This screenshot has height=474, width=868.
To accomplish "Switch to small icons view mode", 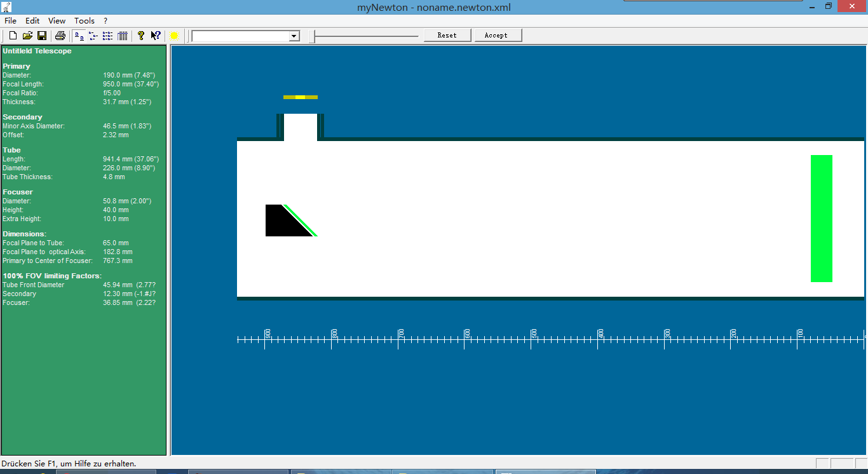I will (x=93, y=36).
